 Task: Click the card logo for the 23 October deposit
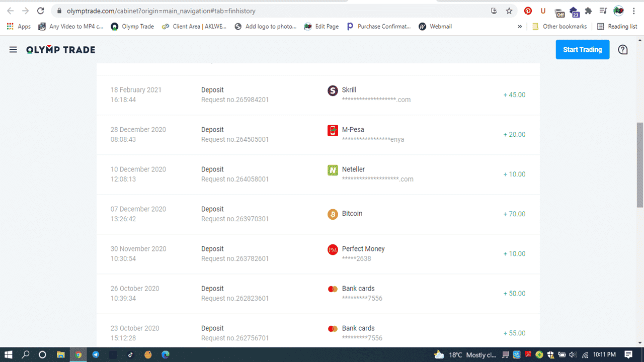(x=333, y=329)
